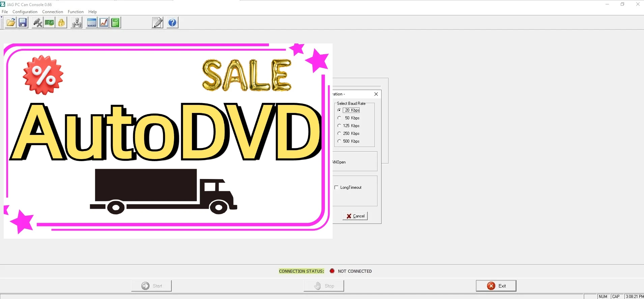Click the CONNECTION STATUS label

[301, 271]
